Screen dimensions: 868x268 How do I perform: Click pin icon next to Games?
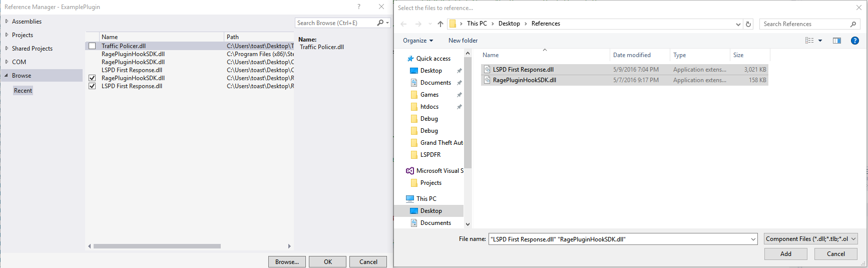pyautogui.click(x=460, y=95)
